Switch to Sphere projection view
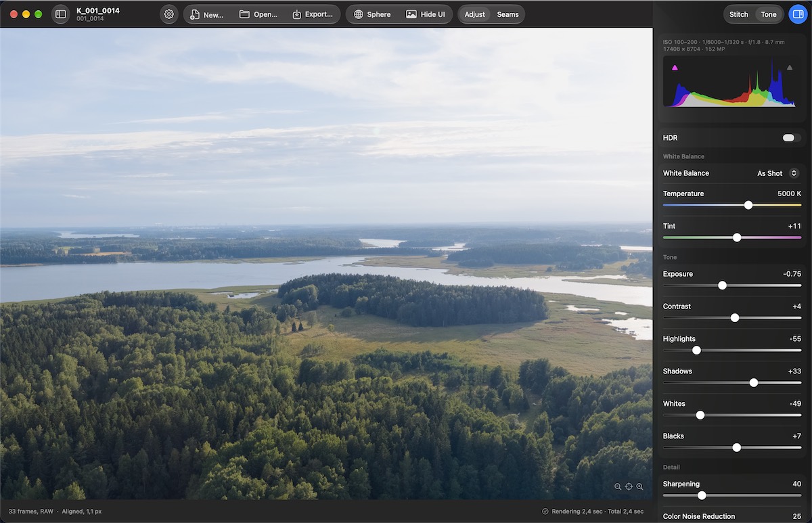 tap(372, 14)
